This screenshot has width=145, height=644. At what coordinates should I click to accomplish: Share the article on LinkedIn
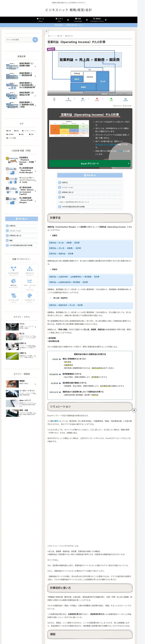coord(125,99)
